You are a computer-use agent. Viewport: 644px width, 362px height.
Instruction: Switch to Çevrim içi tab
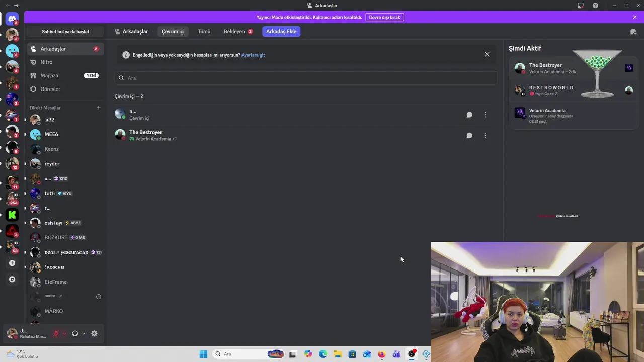coord(173,31)
